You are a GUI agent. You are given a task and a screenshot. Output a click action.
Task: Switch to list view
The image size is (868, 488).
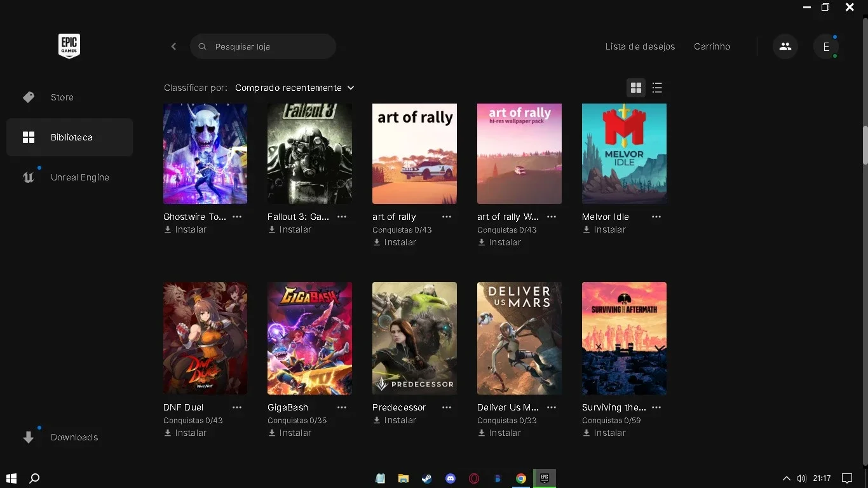(657, 88)
